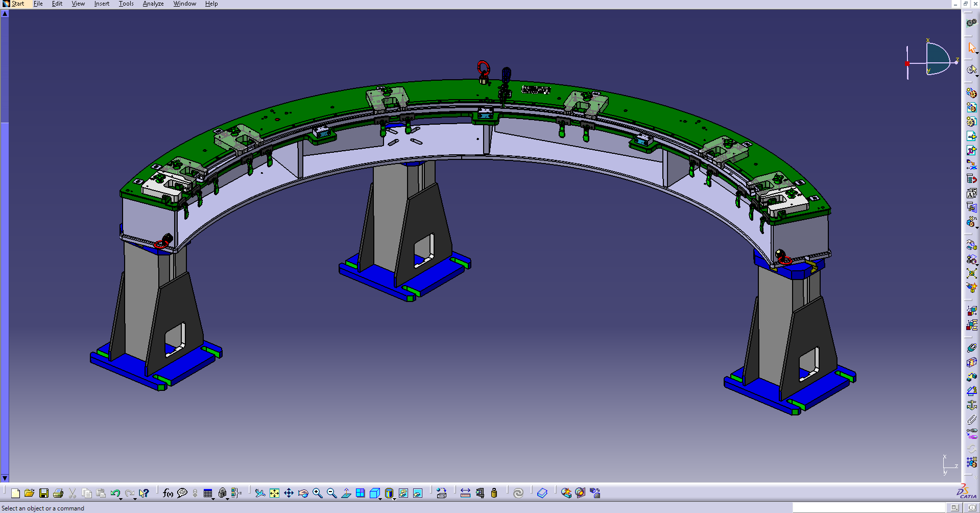Select the orange Select arrow tool
Screen dimensions: 980x513
click(x=971, y=47)
